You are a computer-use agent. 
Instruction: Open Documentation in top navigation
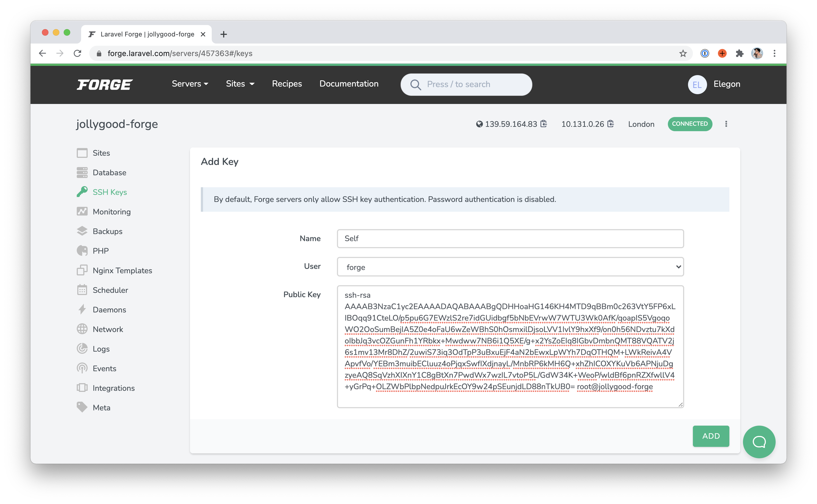click(x=349, y=84)
